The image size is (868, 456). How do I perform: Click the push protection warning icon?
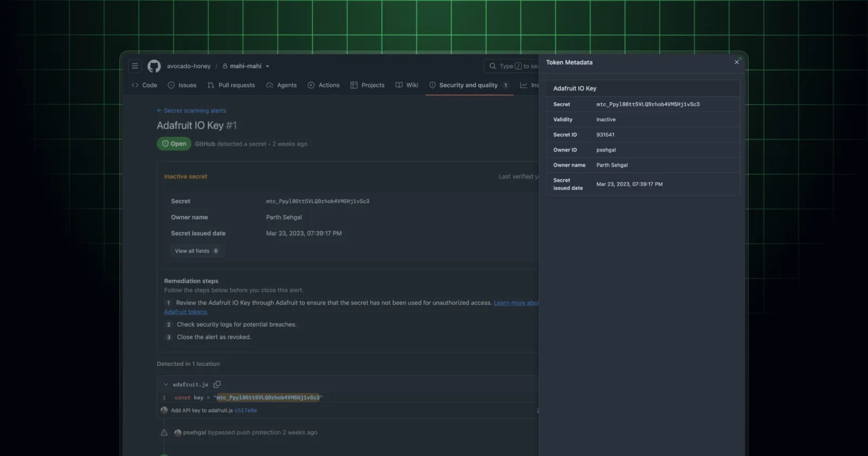(164, 433)
